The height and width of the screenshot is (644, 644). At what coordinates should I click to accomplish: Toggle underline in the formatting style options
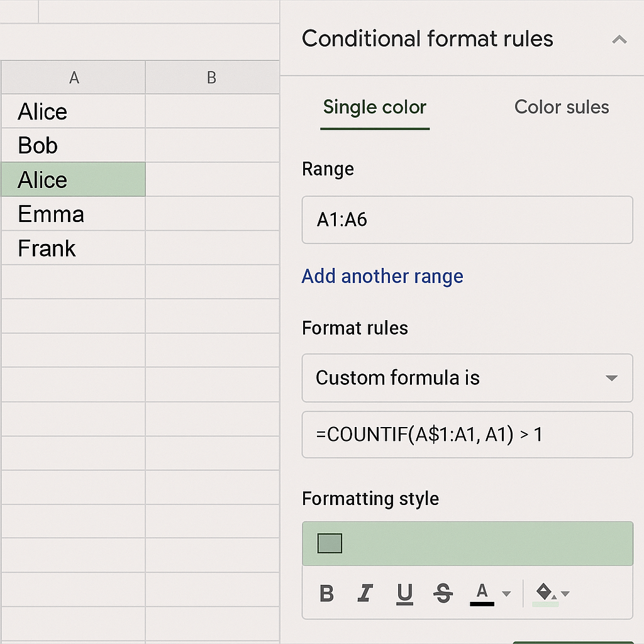tap(404, 593)
